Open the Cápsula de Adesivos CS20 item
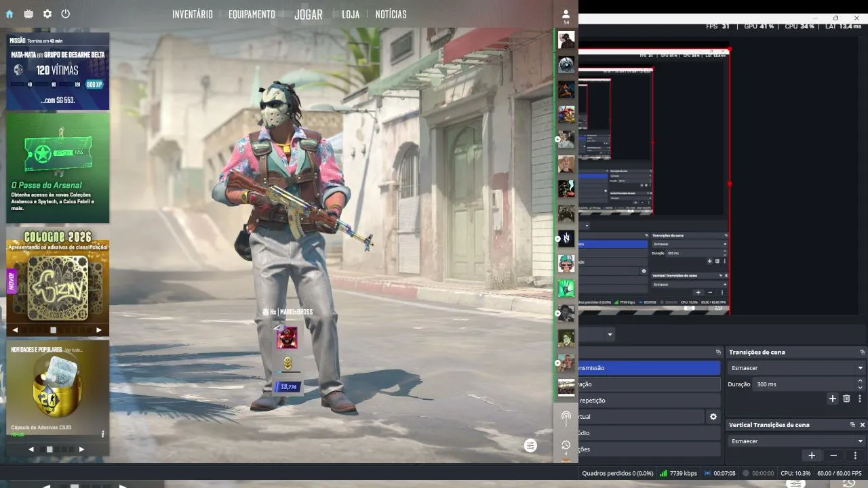 58,390
